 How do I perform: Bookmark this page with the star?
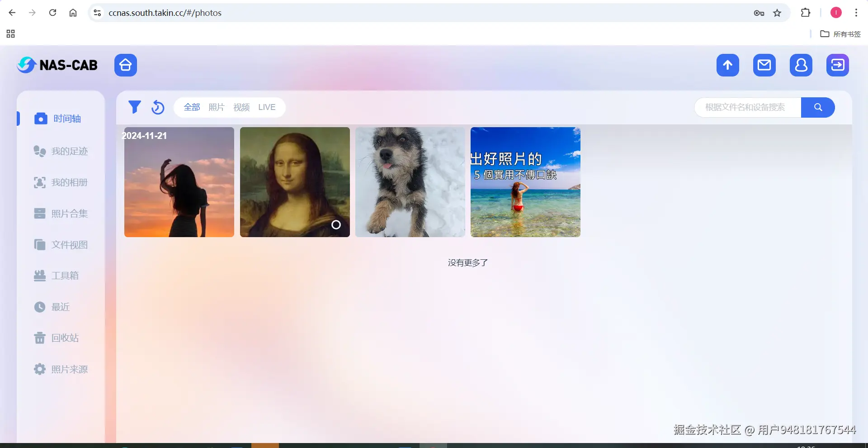(x=777, y=13)
